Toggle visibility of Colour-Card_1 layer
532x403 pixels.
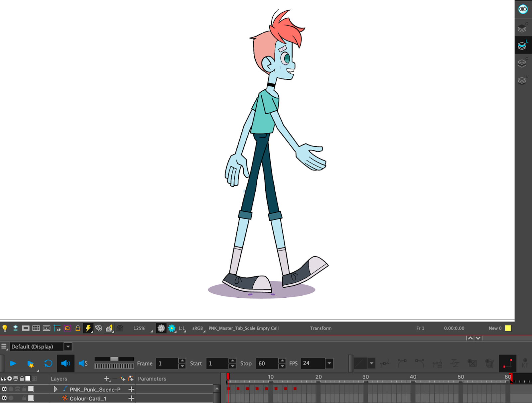tap(4, 398)
